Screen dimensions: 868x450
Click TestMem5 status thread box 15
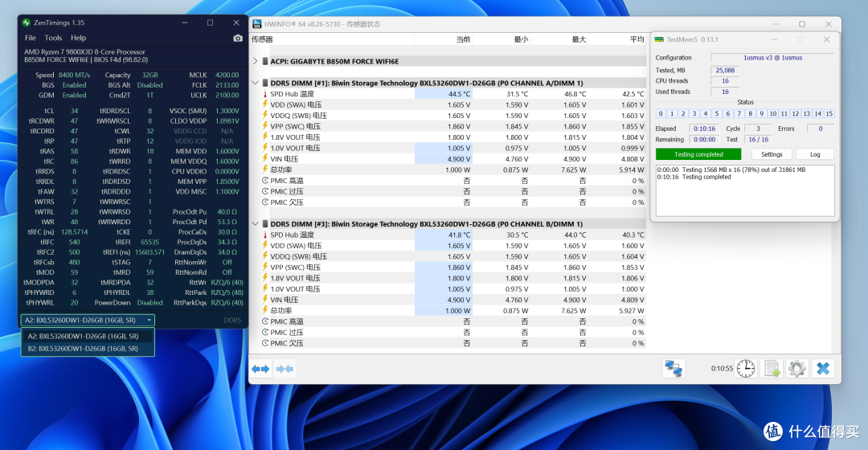(x=829, y=113)
